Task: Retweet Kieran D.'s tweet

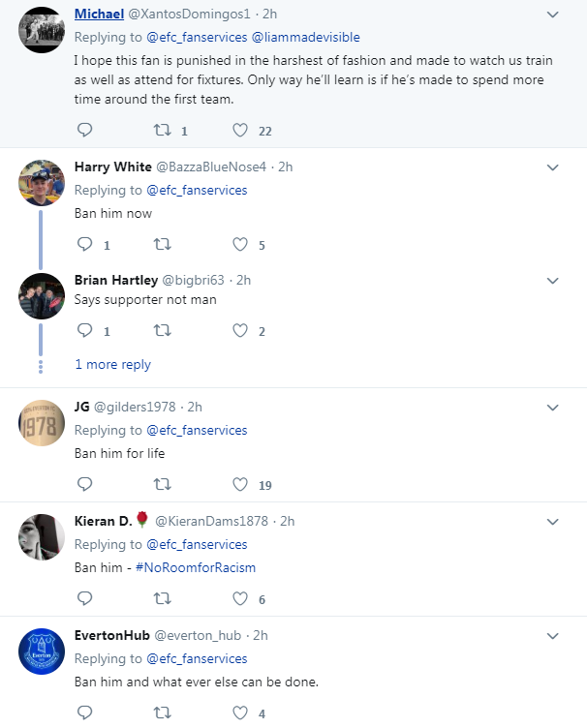Action: click(x=163, y=598)
